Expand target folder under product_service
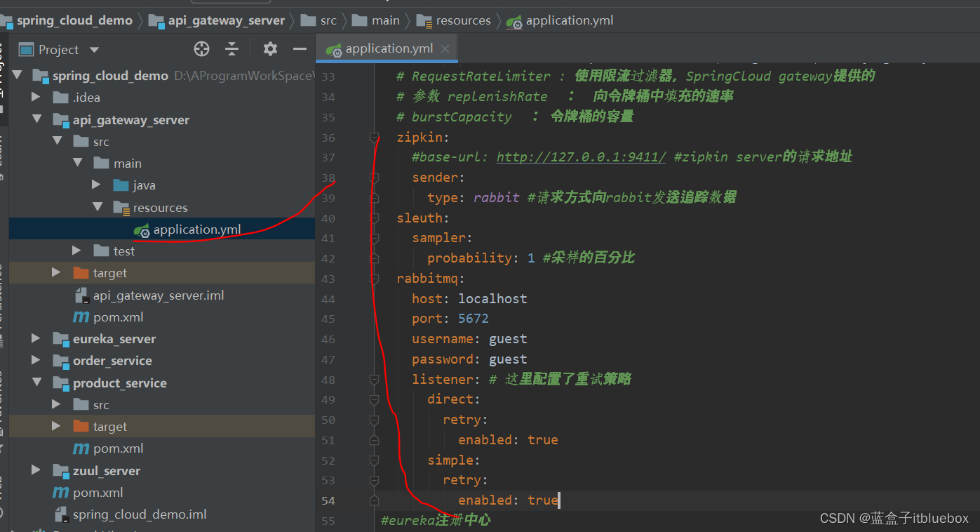The height and width of the screenshot is (532, 980). 57,426
